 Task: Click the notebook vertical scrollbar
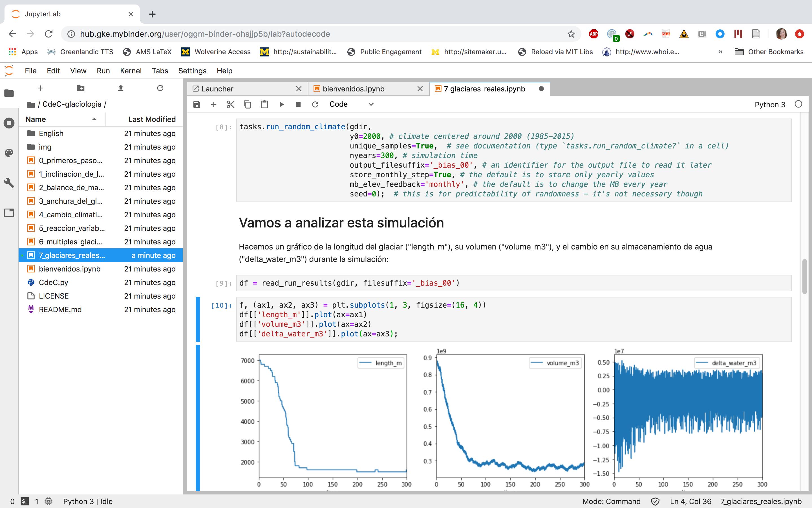804,277
